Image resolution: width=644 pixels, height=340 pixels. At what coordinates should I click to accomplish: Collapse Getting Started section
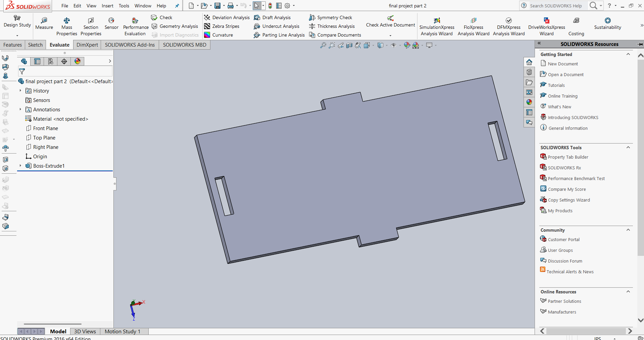point(628,54)
